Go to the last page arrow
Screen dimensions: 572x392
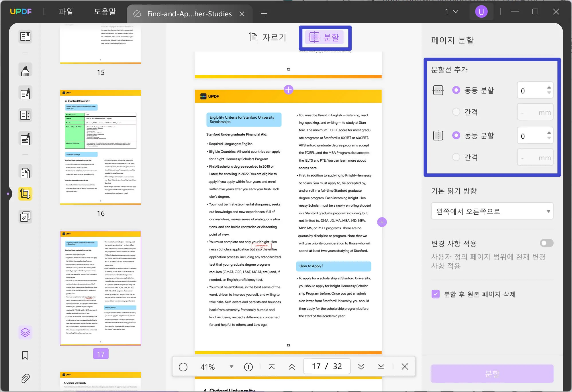[x=381, y=367]
